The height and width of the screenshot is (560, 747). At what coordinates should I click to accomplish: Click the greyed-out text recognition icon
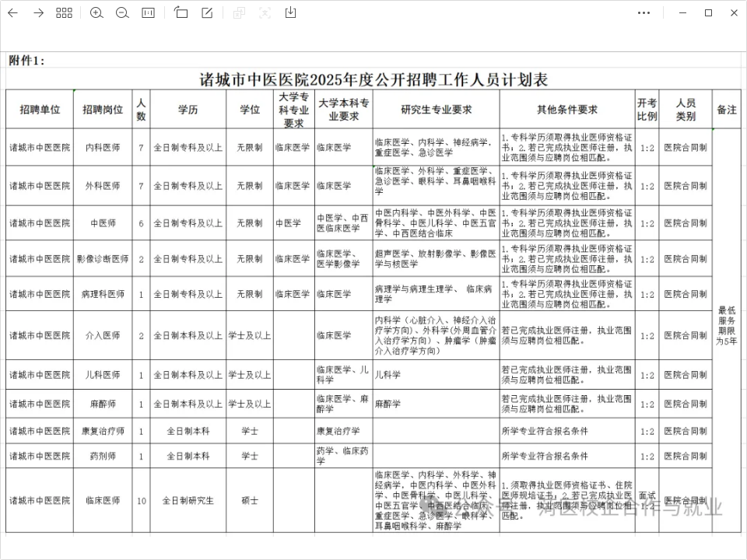pyautogui.click(x=265, y=13)
